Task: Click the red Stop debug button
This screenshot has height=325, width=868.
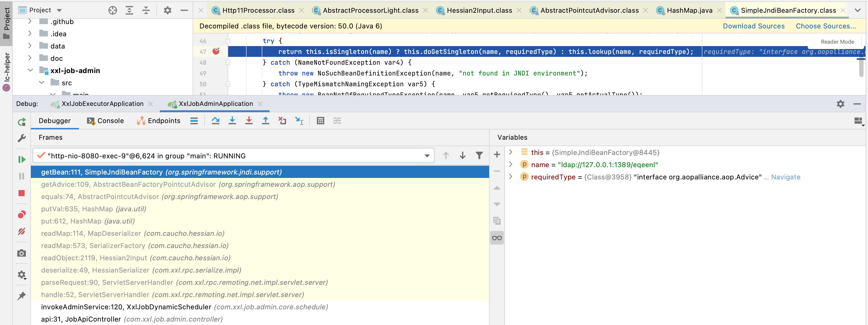Action: coord(22,193)
